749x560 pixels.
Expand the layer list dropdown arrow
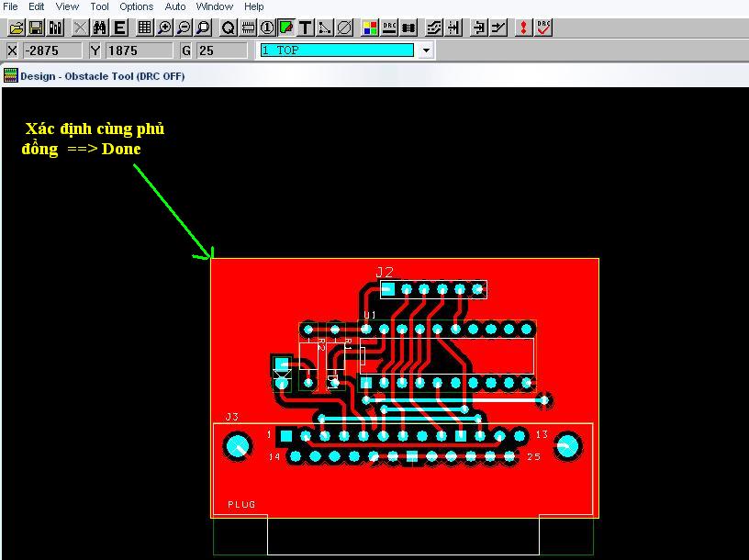pyautogui.click(x=426, y=50)
